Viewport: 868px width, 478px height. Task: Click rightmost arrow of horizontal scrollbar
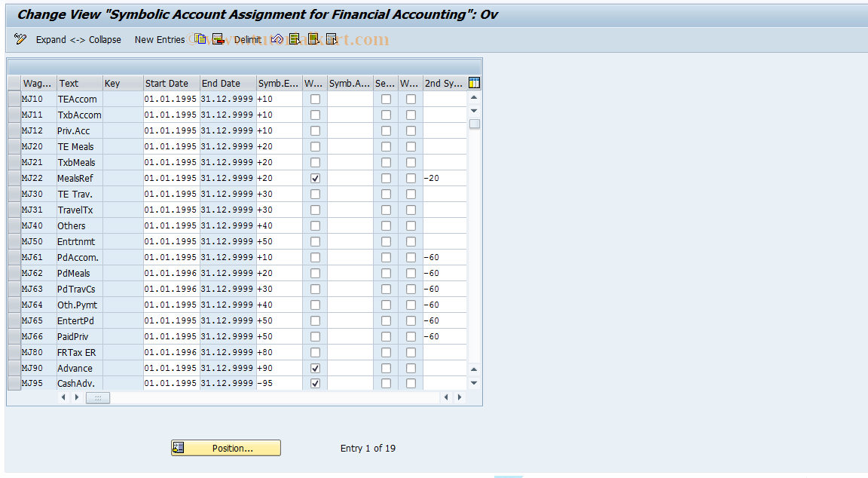(460, 397)
